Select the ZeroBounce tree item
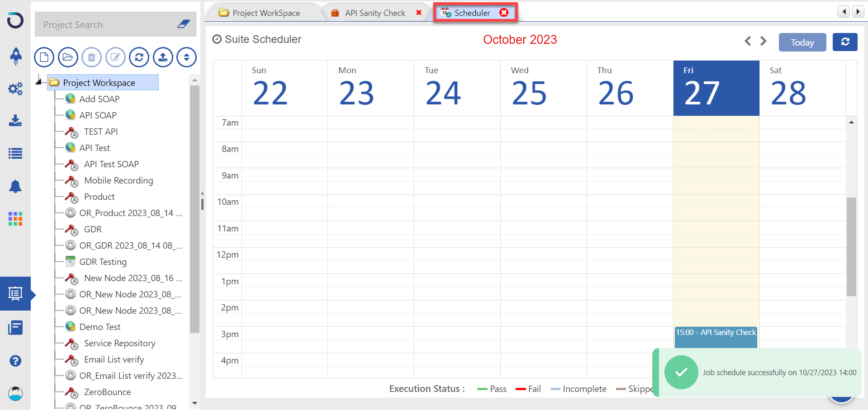Screen dimensions: 868x410 107,392
